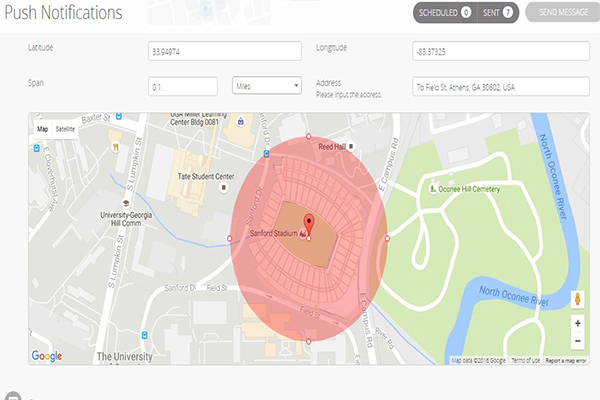Click Report a map error link
The width and height of the screenshot is (600, 400).
(566, 361)
